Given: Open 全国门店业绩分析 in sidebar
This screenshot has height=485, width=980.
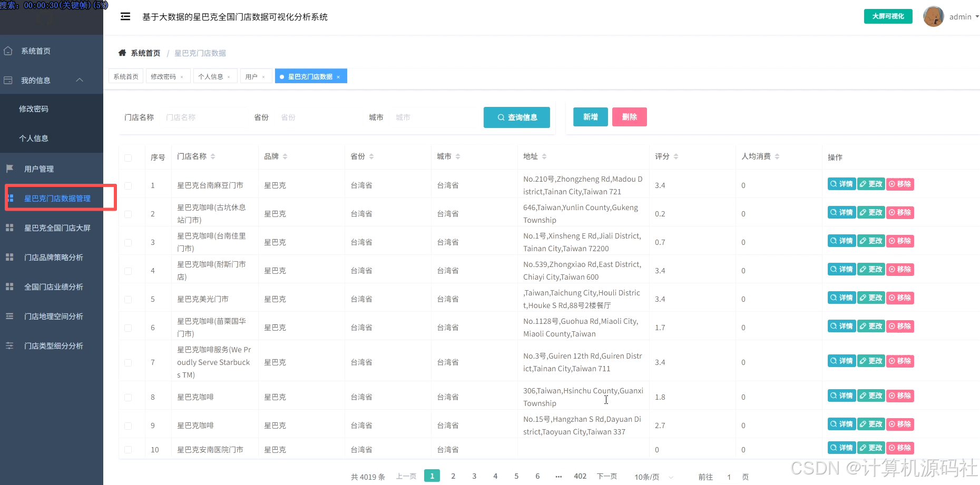Looking at the screenshot, I should point(52,287).
